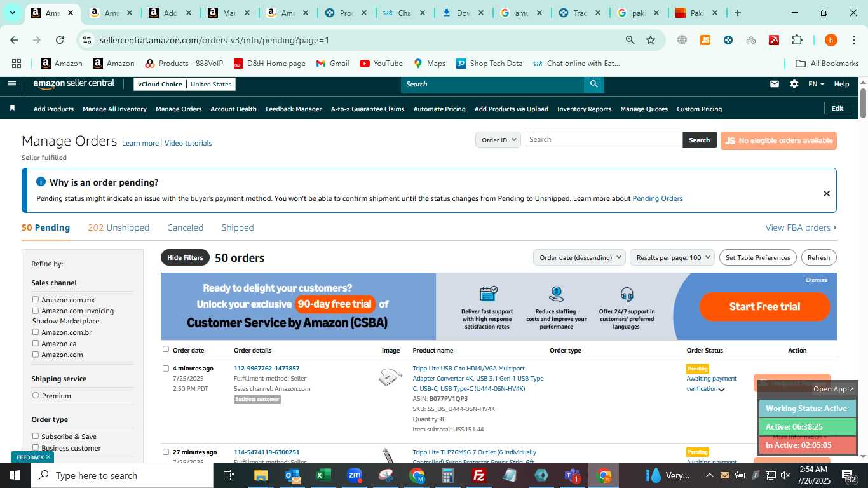This screenshot has width=868, height=488.
Task: Open the Chrome apps grid icon
Action: click(17, 64)
